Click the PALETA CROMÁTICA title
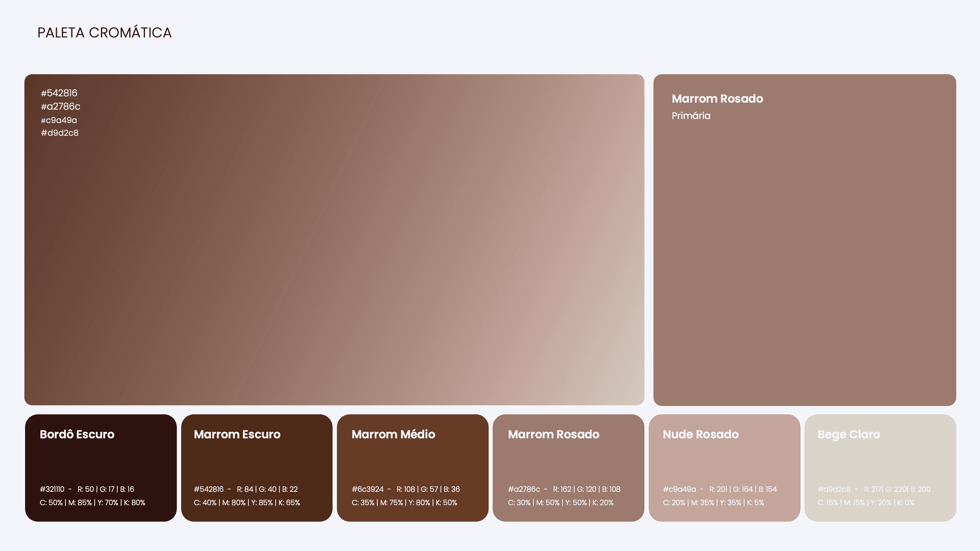Viewport: 980px width, 551px height. coord(105,33)
